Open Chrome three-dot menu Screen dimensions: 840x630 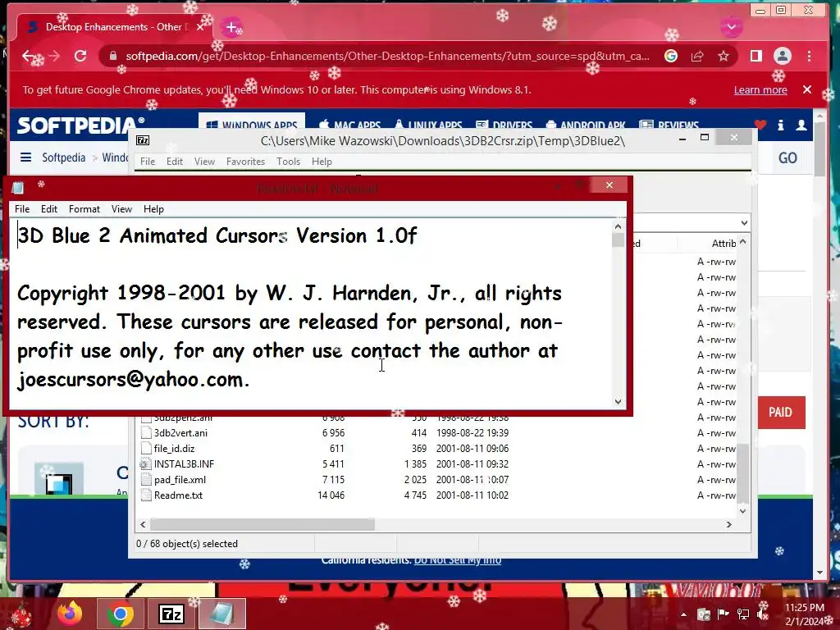809,56
